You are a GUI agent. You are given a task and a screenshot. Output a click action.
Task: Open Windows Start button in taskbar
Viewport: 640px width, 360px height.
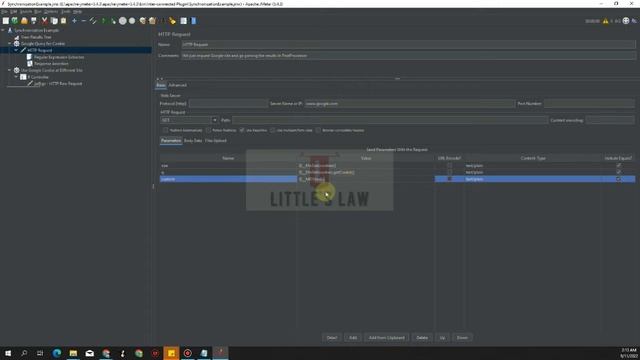(8, 353)
